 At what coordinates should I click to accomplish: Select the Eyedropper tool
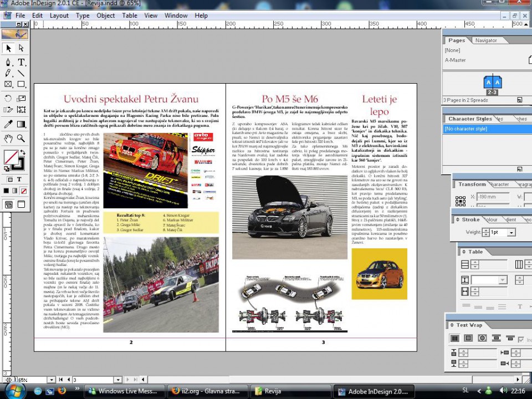[8, 124]
